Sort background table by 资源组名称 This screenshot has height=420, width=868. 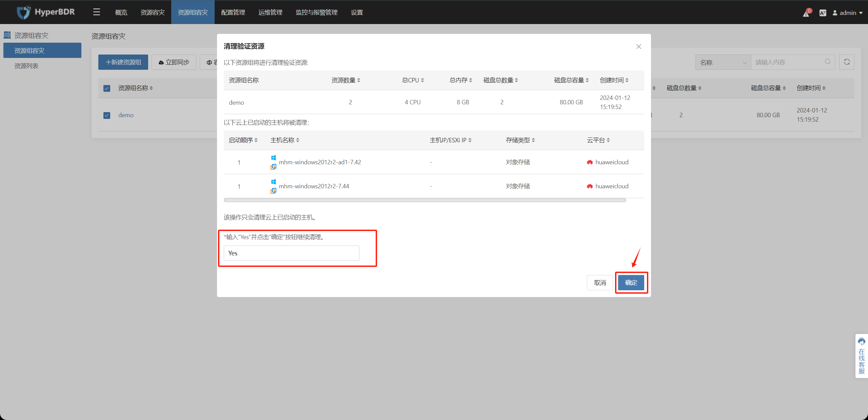click(151, 88)
